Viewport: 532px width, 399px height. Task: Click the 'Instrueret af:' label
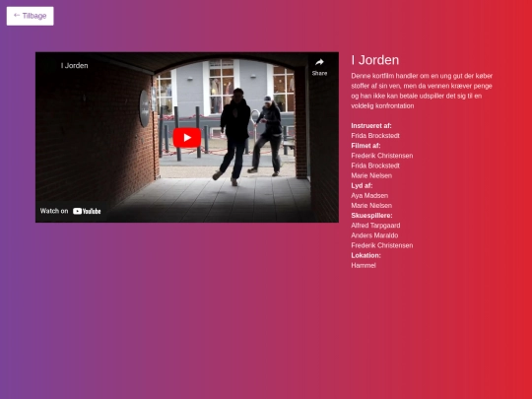pyautogui.click(x=371, y=125)
